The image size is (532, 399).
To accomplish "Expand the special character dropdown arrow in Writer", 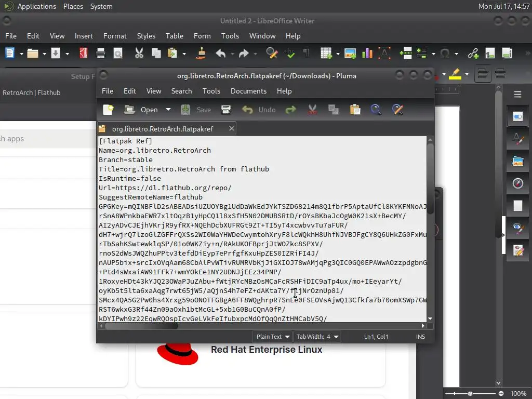I will pyautogui.click(x=456, y=54).
